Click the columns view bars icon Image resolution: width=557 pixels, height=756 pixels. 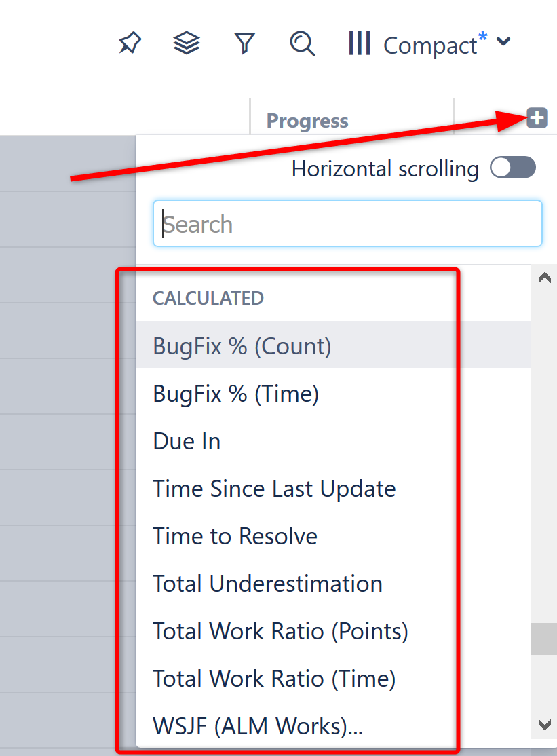click(x=359, y=44)
